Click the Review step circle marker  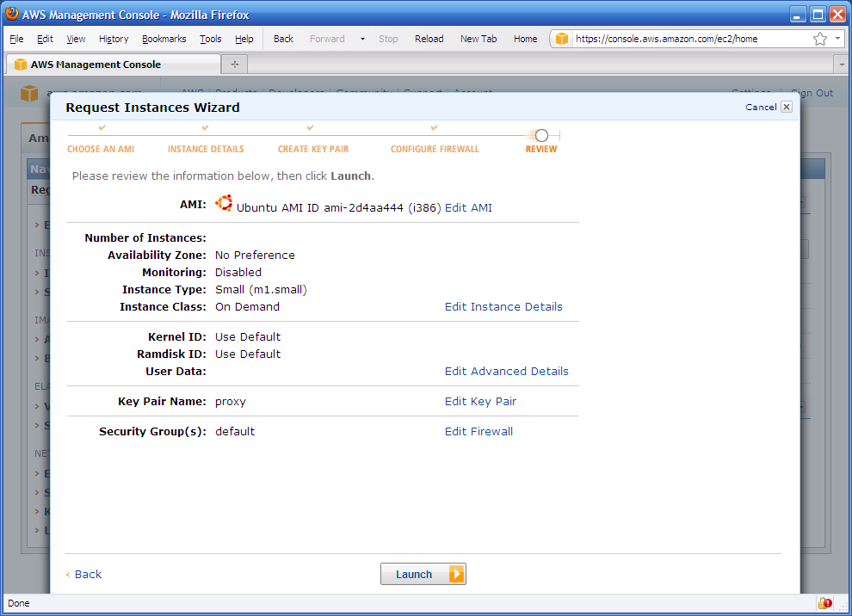541,135
